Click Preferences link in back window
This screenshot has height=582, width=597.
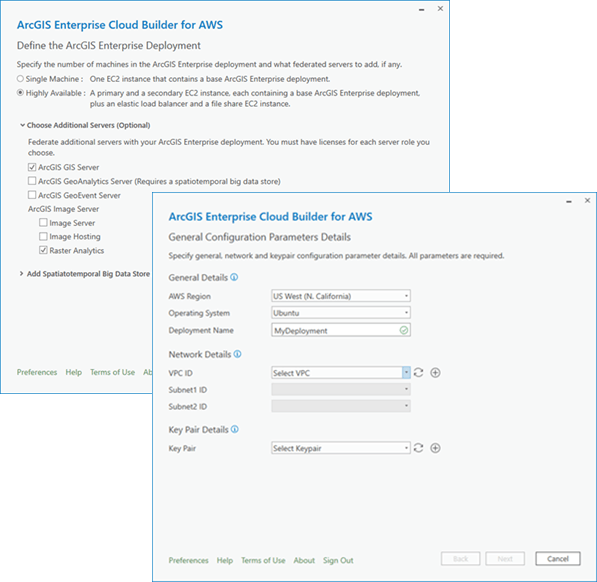[x=37, y=372]
